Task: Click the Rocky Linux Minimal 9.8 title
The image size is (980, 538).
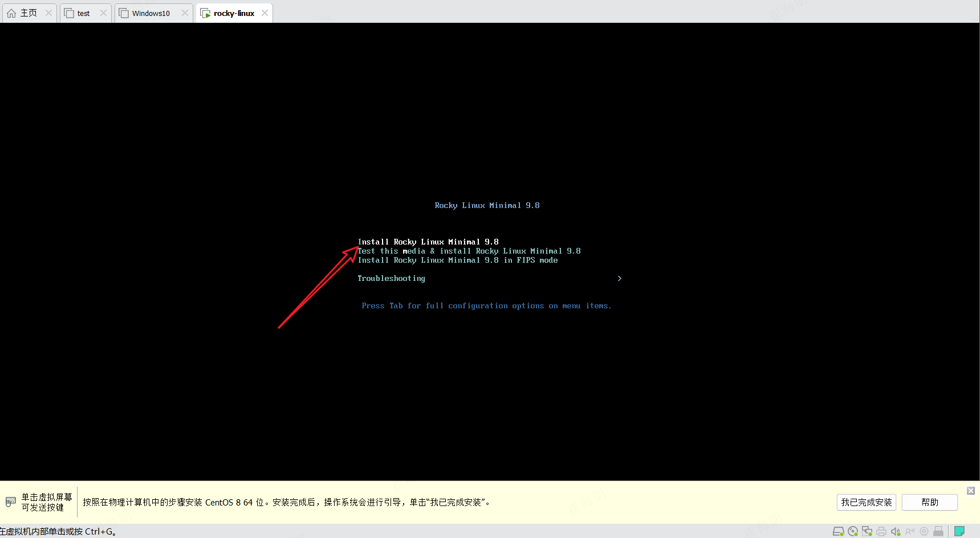Action: [x=487, y=205]
